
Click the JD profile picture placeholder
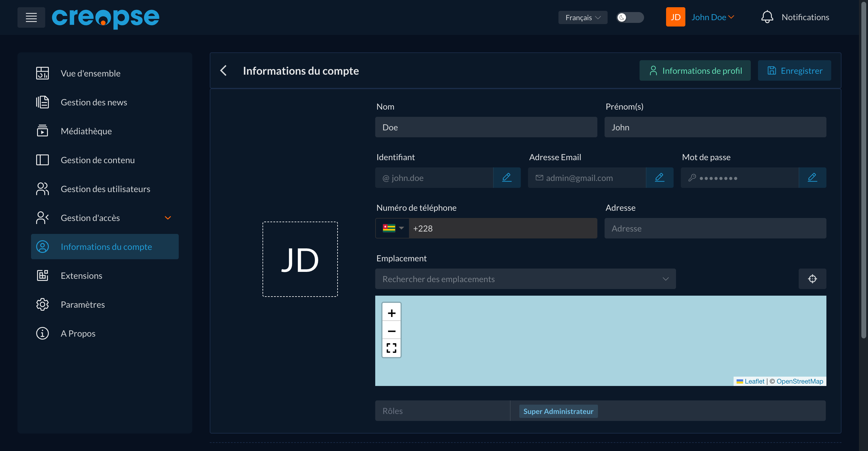coord(300,259)
